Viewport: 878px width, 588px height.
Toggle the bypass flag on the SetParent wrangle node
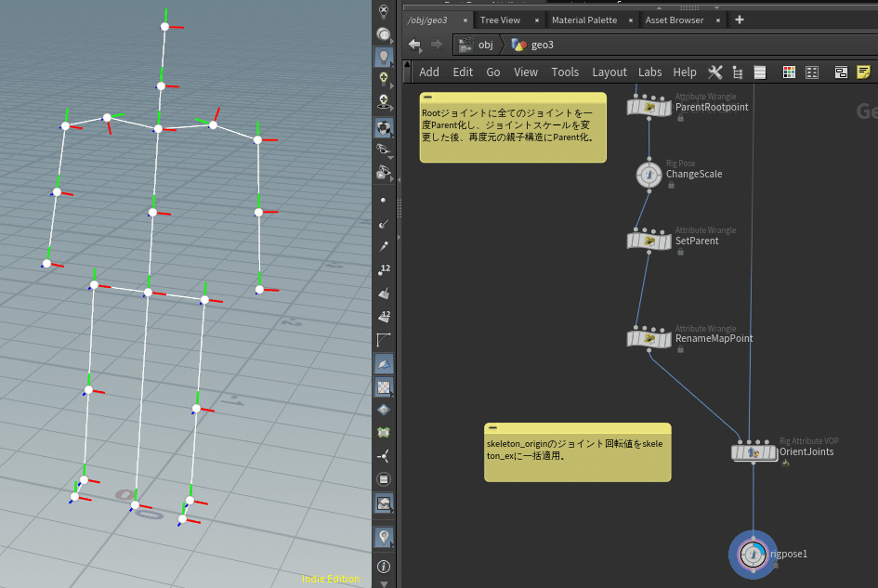pos(631,241)
